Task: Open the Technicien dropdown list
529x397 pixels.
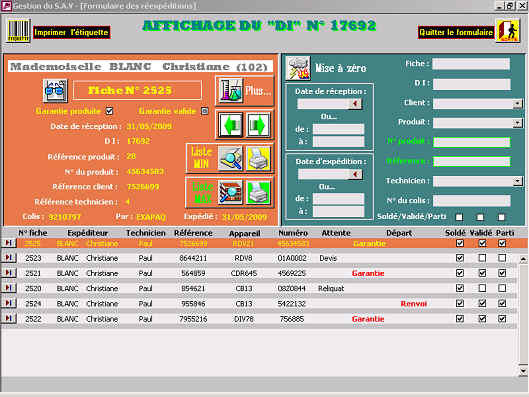Action: pos(518,181)
